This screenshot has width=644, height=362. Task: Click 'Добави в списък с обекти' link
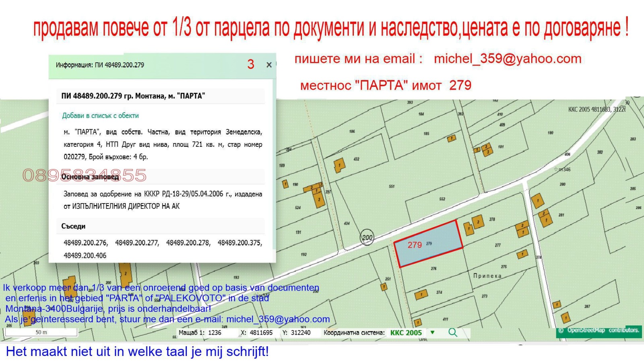coord(100,115)
